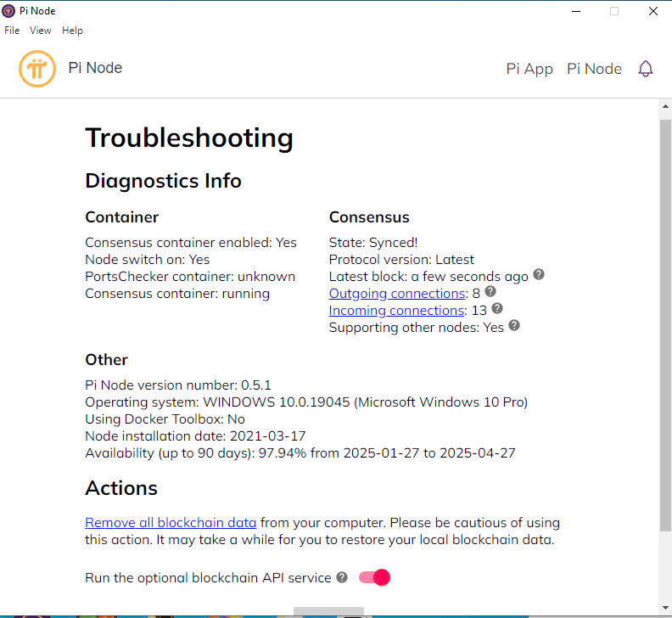672x618 pixels.
Task: Click the Pi Network logo in the header
Action: [37, 69]
